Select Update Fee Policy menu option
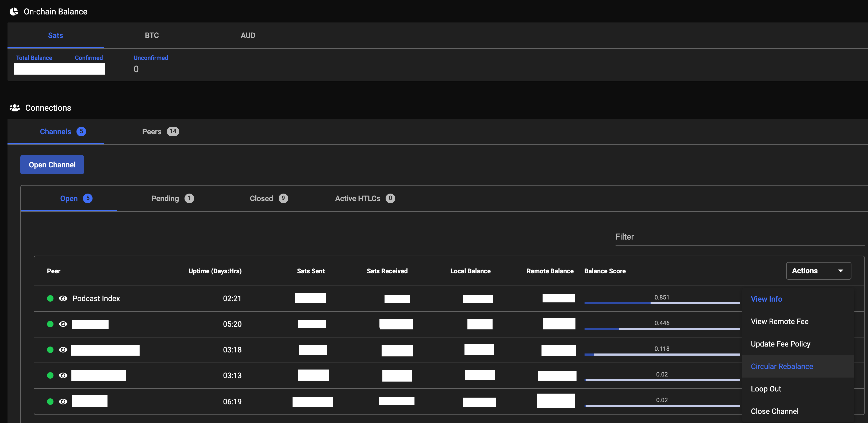Image resolution: width=868 pixels, height=423 pixels. click(780, 344)
